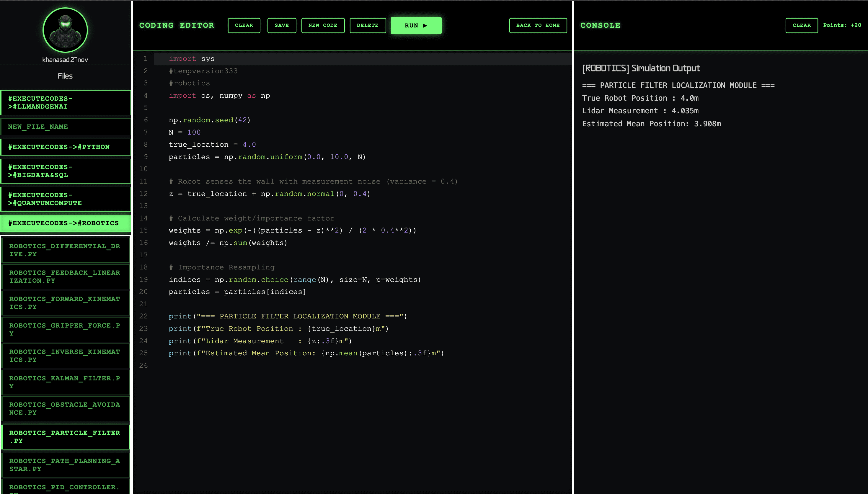Image resolution: width=868 pixels, height=494 pixels.
Task: Click the particles[indices] line
Action: tap(237, 292)
